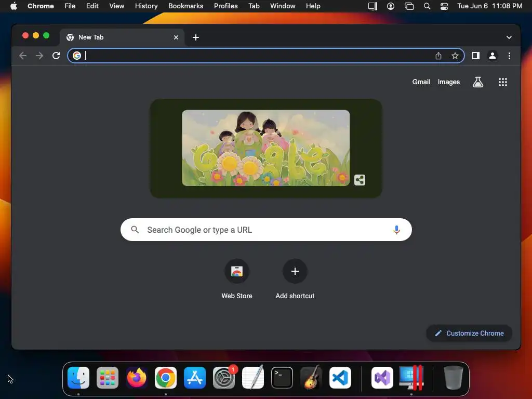Open the Bookmarks menu

pyautogui.click(x=185, y=6)
